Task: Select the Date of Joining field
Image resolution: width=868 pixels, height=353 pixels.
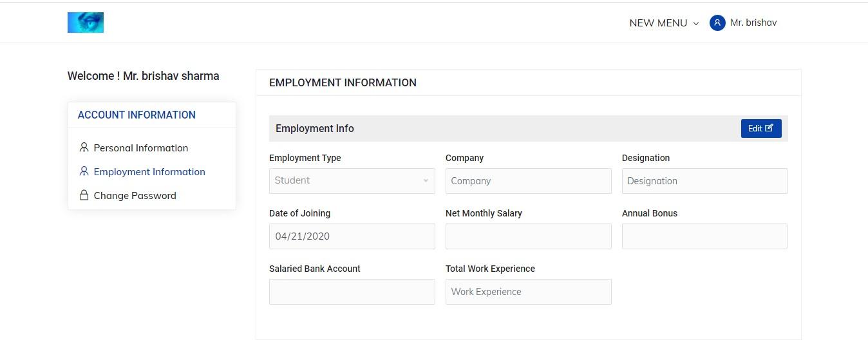Action: (x=352, y=236)
